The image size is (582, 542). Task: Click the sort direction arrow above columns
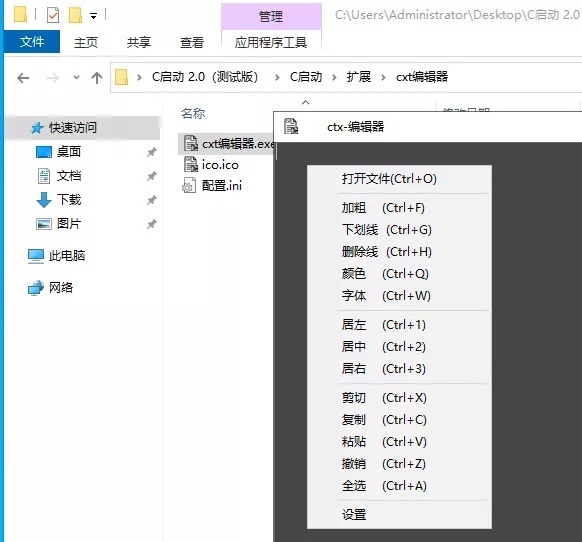click(305, 102)
